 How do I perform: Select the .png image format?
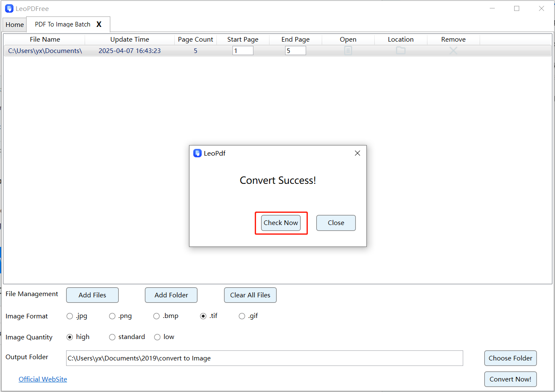click(x=112, y=316)
